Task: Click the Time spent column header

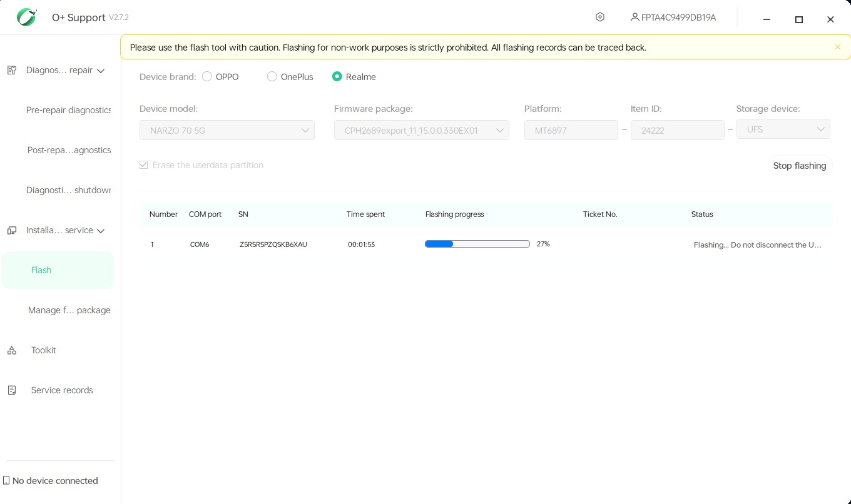Action: tap(365, 214)
